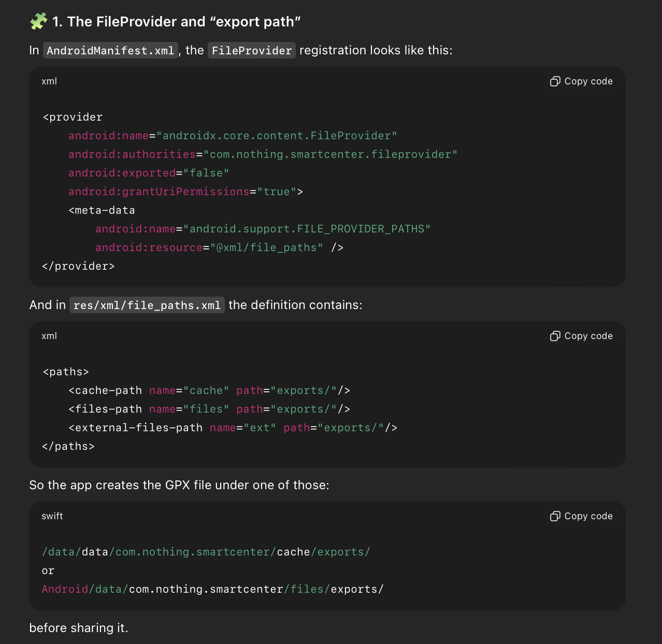Click the android:grantUriPermissions attribute line
Screen dimensions: 662x644
coord(185,192)
